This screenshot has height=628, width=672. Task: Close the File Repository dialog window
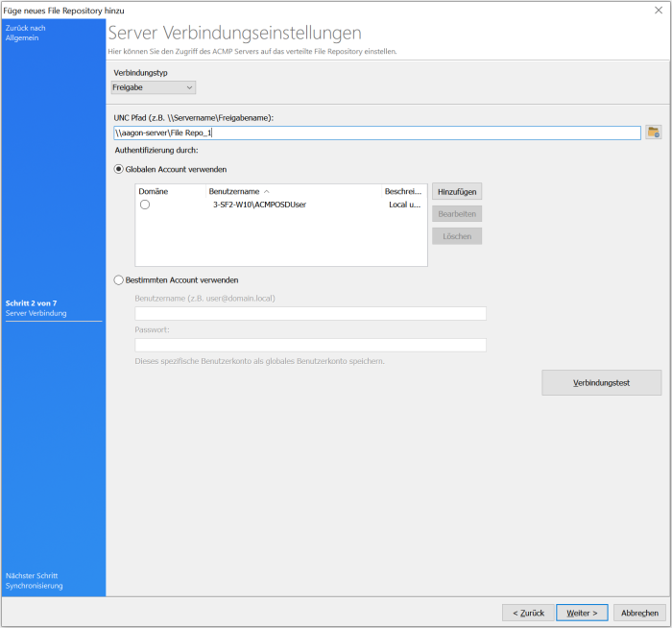point(657,9)
